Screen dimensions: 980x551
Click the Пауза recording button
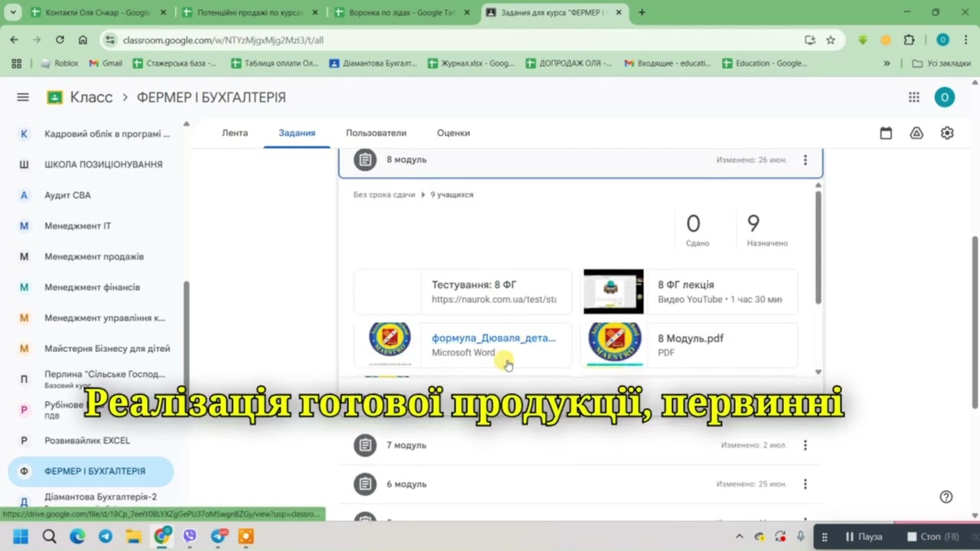coord(863,536)
